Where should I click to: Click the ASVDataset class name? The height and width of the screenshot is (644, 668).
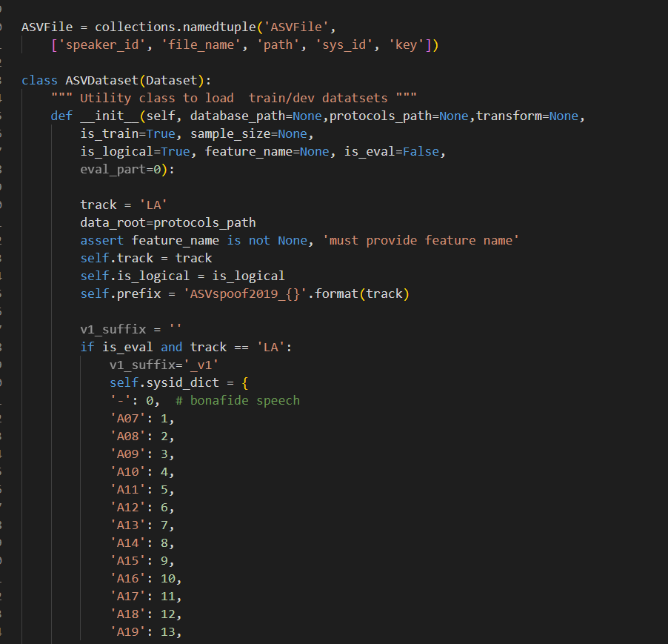tap(101, 81)
